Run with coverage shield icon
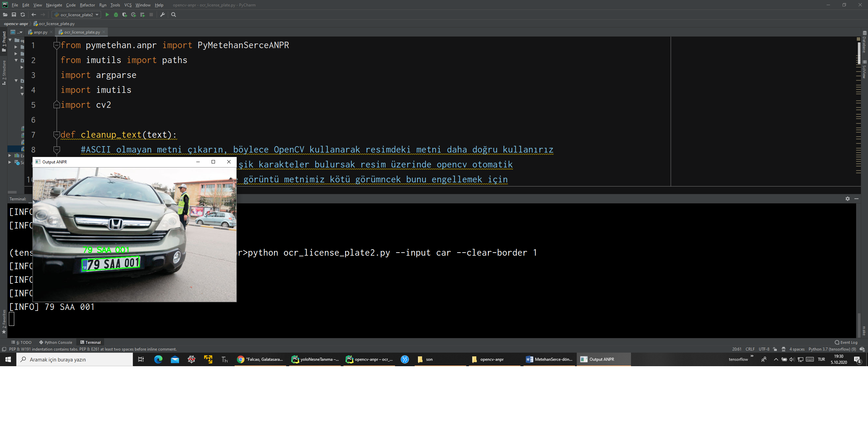The width and height of the screenshot is (868, 434). [125, 15]
